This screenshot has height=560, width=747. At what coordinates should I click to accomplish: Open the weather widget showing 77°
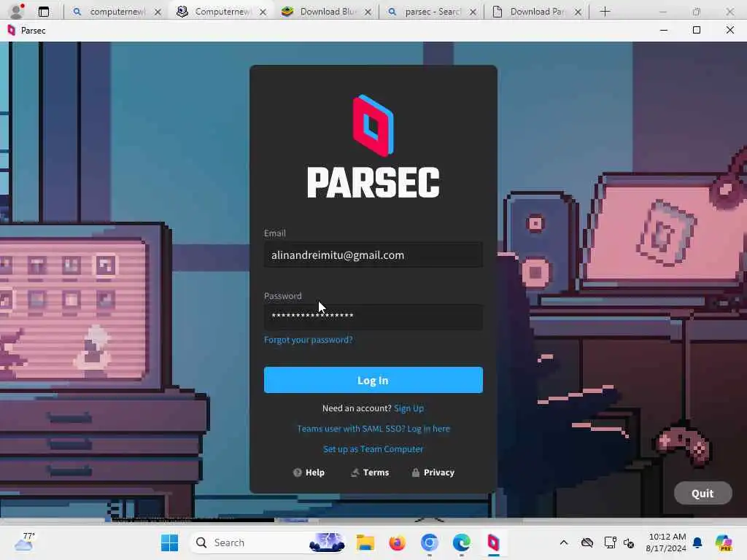coord(24,542)
